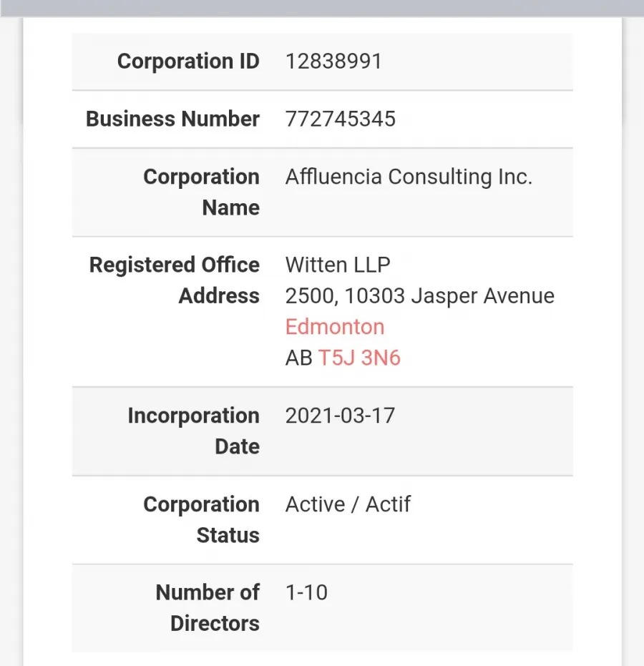Open the Edmonton city link

(x=335, y=327)
